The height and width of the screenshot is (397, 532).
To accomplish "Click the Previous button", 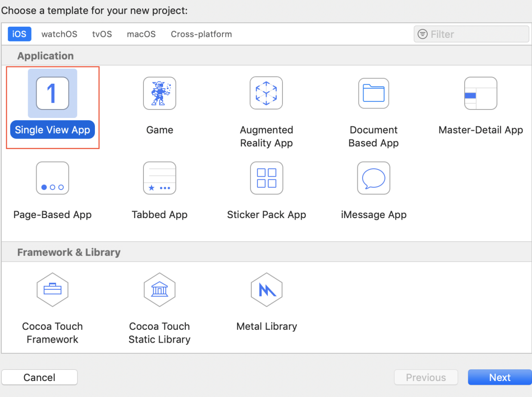I will pyautogui.click(x=426, y=377).
